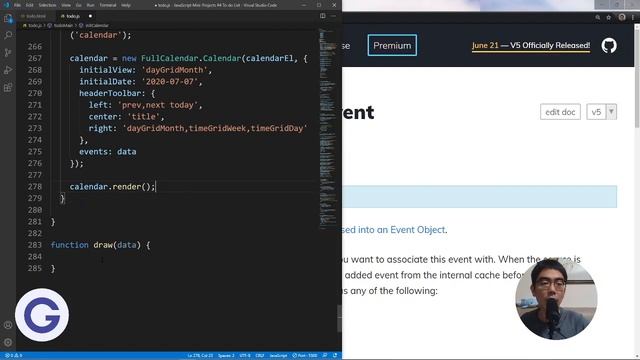The image size is (640, 360).
Task: Open Source Control view in activity bar
Action: tap(8, 53)
